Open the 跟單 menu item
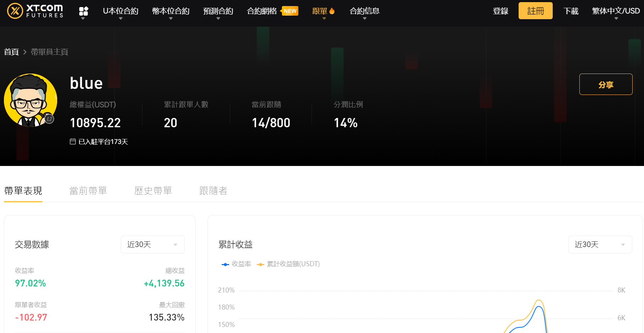The image size is (644, 333). 320,11
